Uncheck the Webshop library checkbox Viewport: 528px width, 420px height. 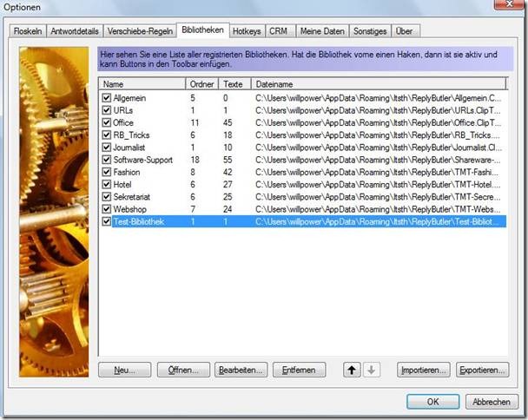[107, 209]
